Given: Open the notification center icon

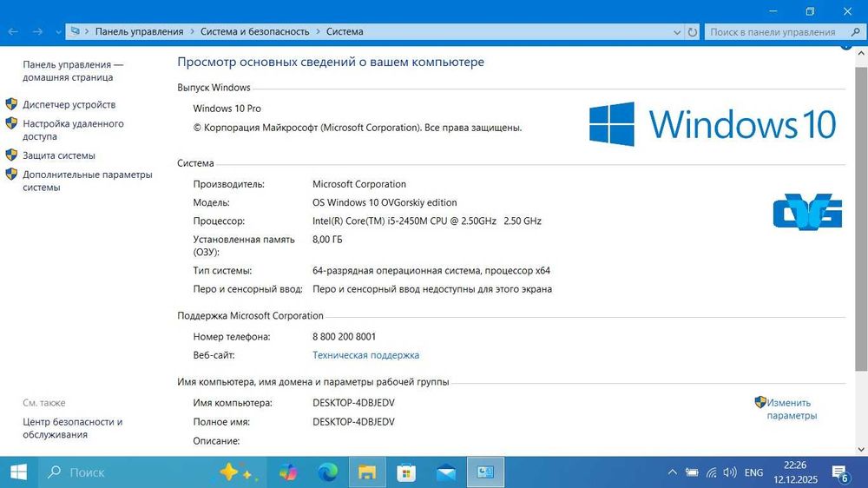Looking at the screenshot, I should (841, 472).
